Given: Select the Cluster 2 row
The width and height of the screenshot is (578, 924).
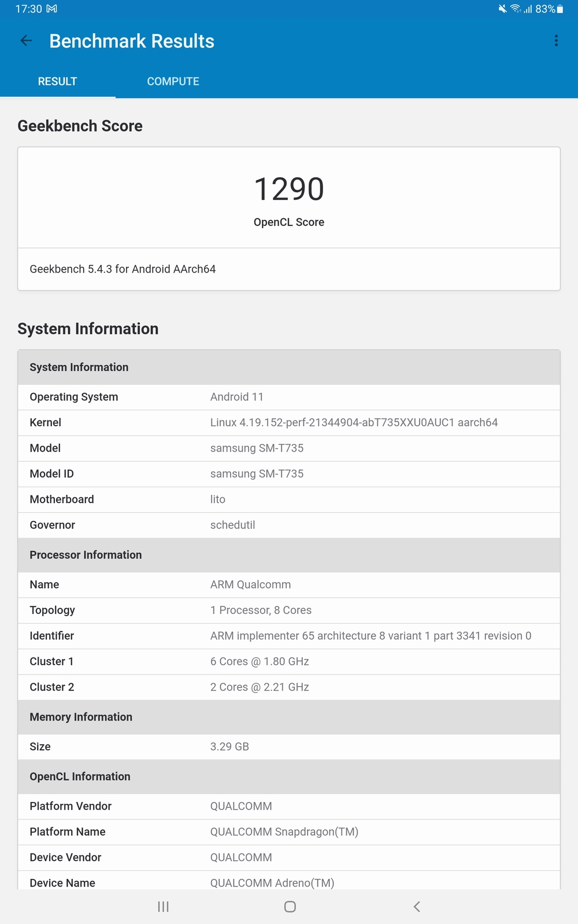Looking at the screenshot, I should click(289, 687).
